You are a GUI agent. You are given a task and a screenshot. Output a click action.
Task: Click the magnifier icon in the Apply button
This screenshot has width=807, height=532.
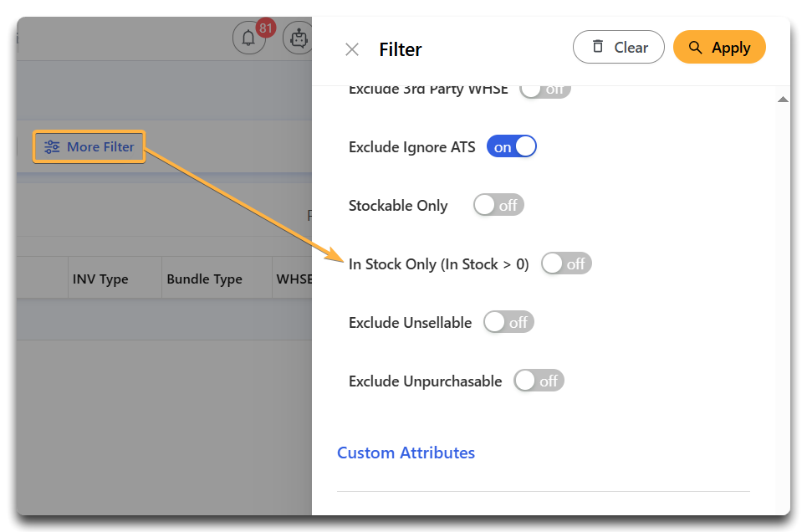(x=695, y=48)
